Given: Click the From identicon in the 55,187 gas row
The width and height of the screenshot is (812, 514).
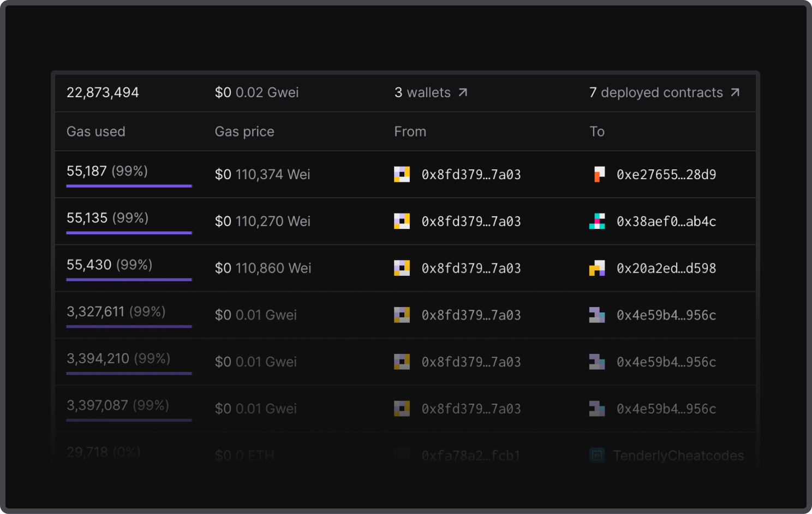Looking at the screenshot, I should 402,174.
